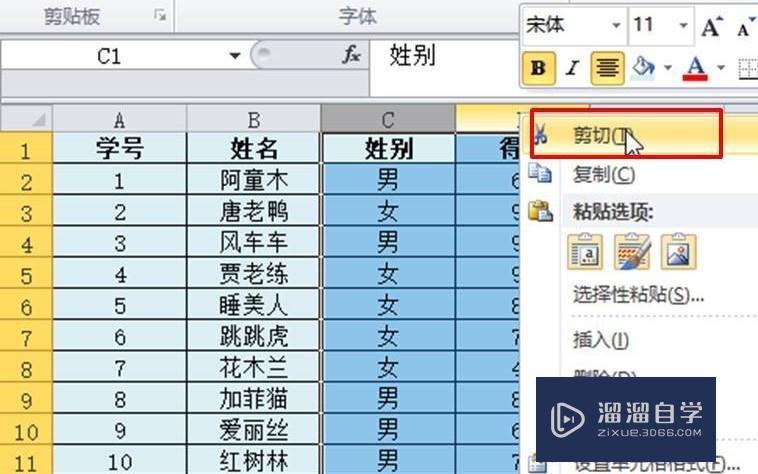Open the 宋体 font name dropdown

(x=612, y=26)
